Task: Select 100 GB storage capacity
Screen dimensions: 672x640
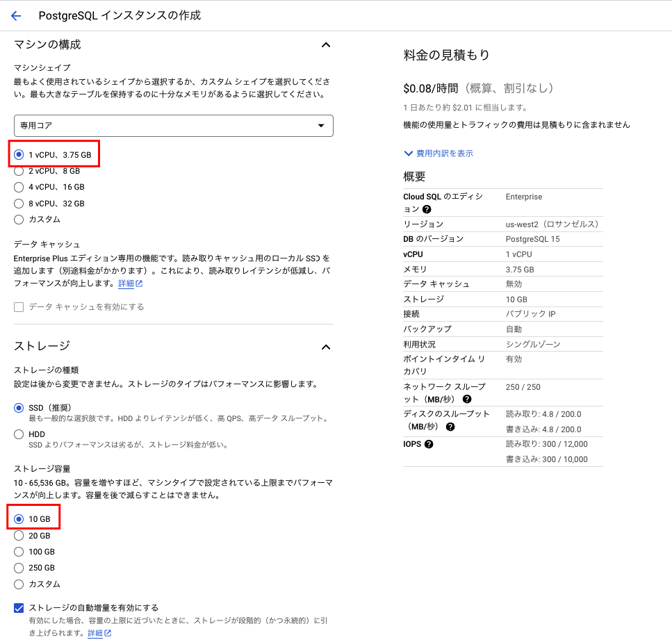Action: 20,551
